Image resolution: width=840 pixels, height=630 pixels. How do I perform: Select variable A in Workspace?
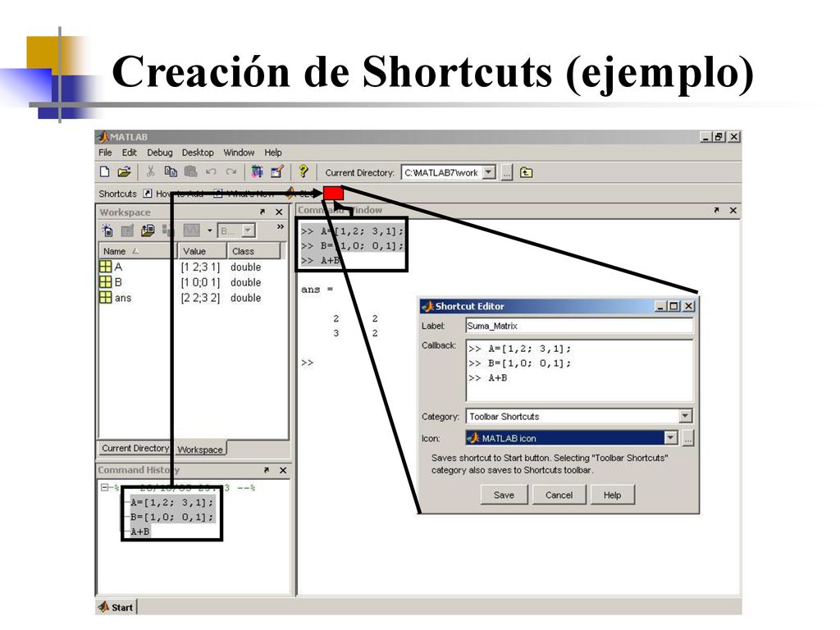pyautogui.click(x=112, y=267)
